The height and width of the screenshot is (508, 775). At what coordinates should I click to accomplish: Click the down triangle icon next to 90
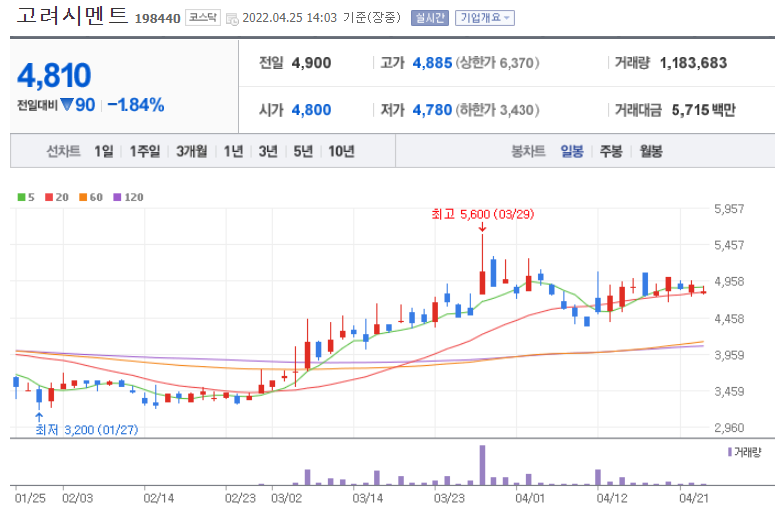tap(67, 104)
